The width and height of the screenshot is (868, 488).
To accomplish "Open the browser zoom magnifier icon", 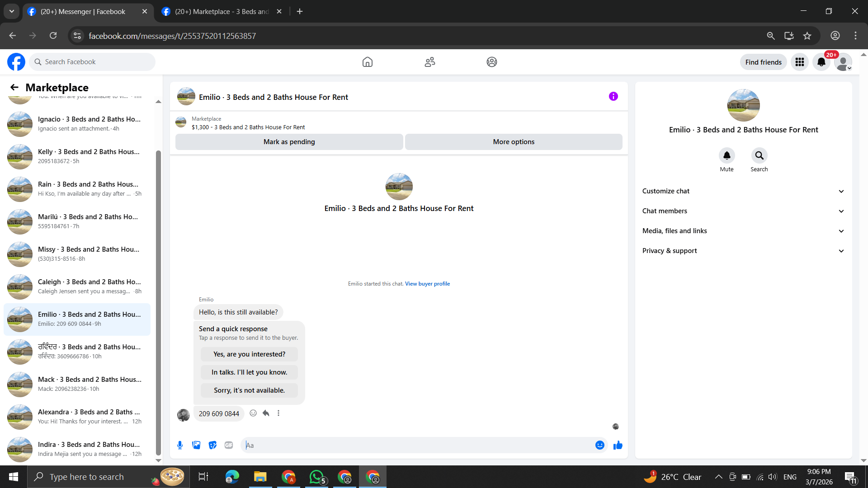I will [771, 36].
